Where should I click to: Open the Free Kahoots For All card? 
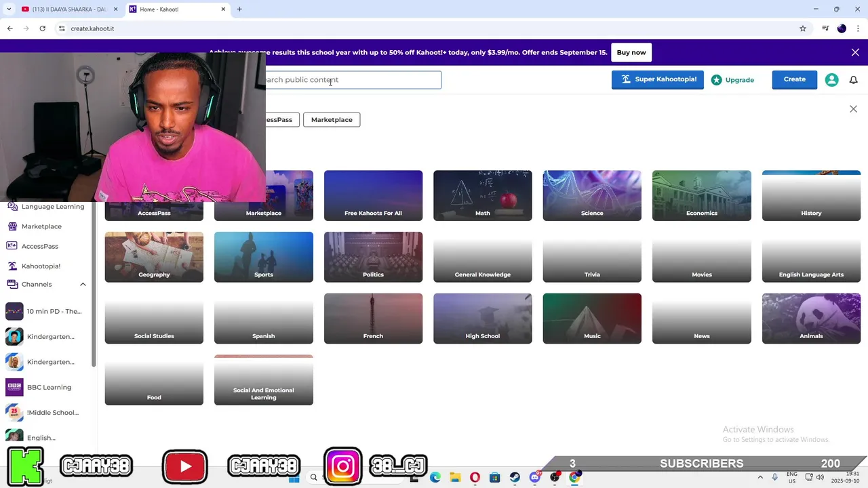click(x=373, y=195)
